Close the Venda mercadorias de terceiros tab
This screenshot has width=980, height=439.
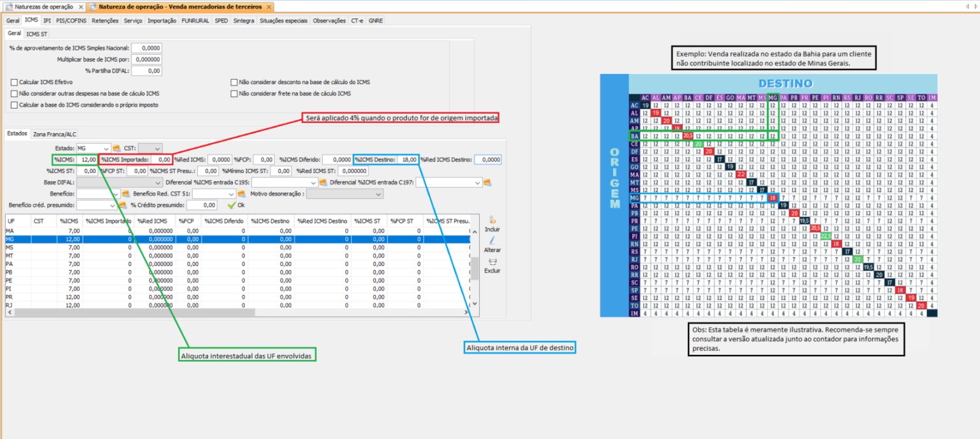pos(269,6)
